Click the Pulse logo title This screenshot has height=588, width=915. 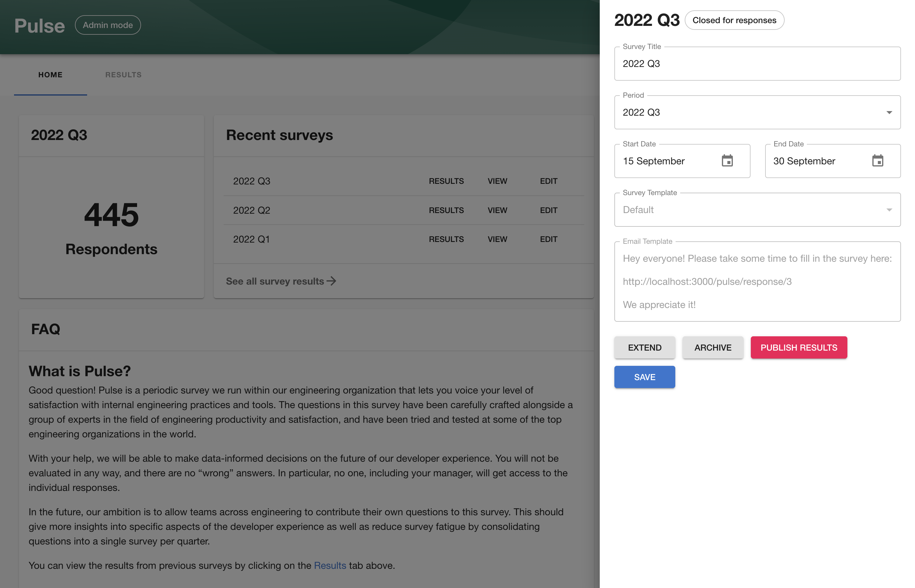coord(39,26)
